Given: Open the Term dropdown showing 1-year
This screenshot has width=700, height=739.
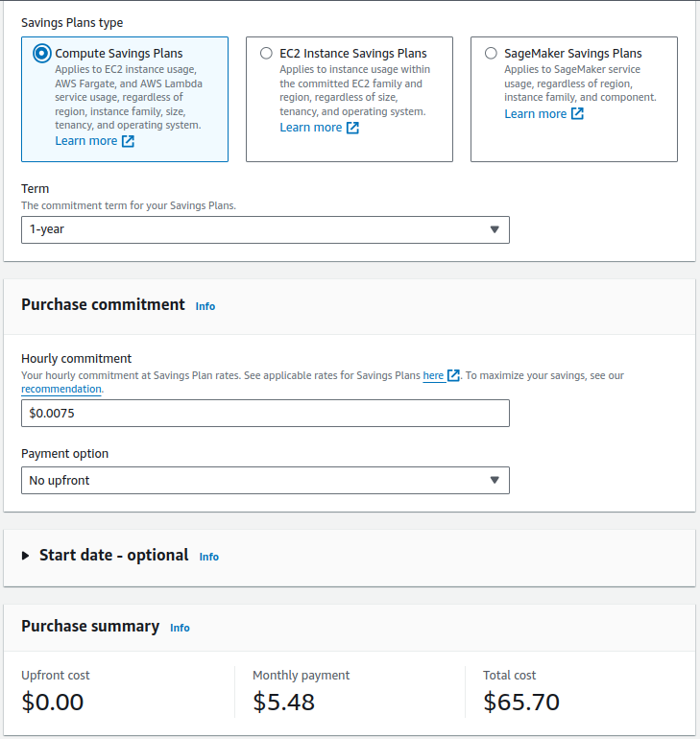Looking at the screenshot, I should (x=265, y=230).
